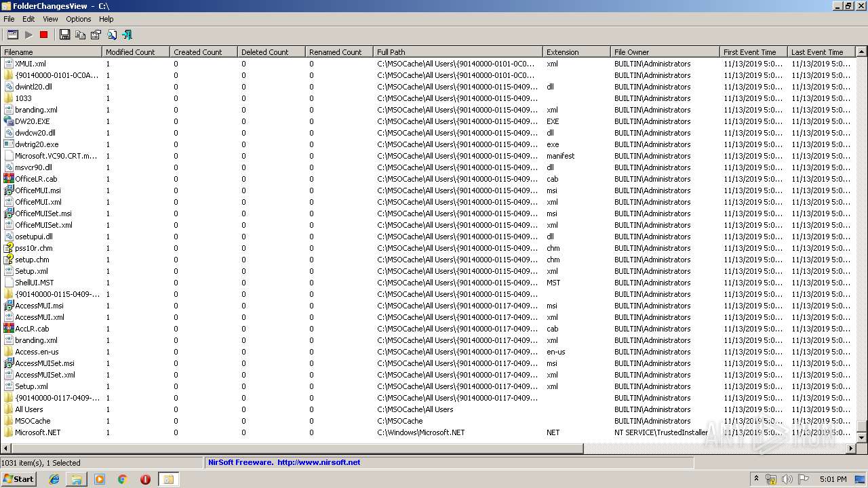This screenshot has width=868, height=488.
Task: Select the XMUI.xml row
Action: click(428, 64)
